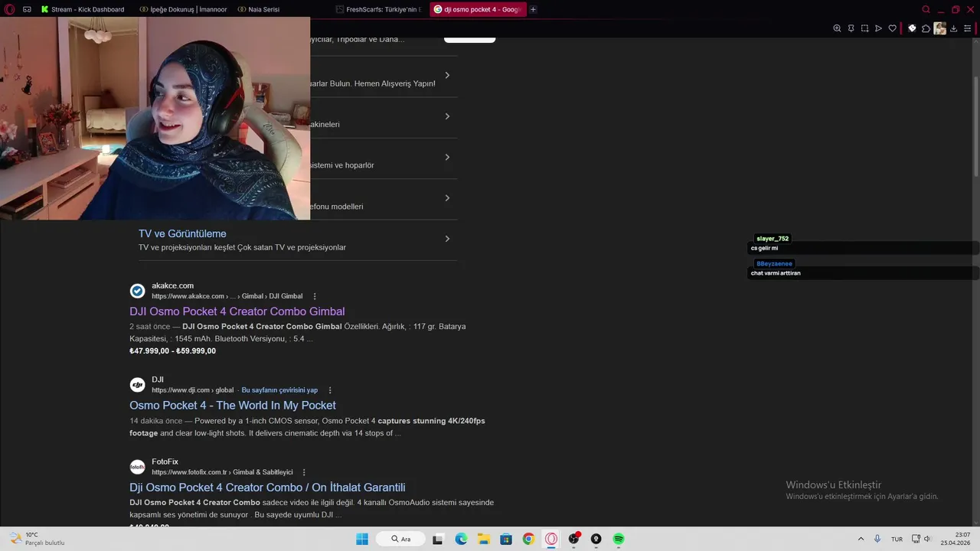Switch to FreshScarfs tab
The image size is (980, 551).
(379, 9)
